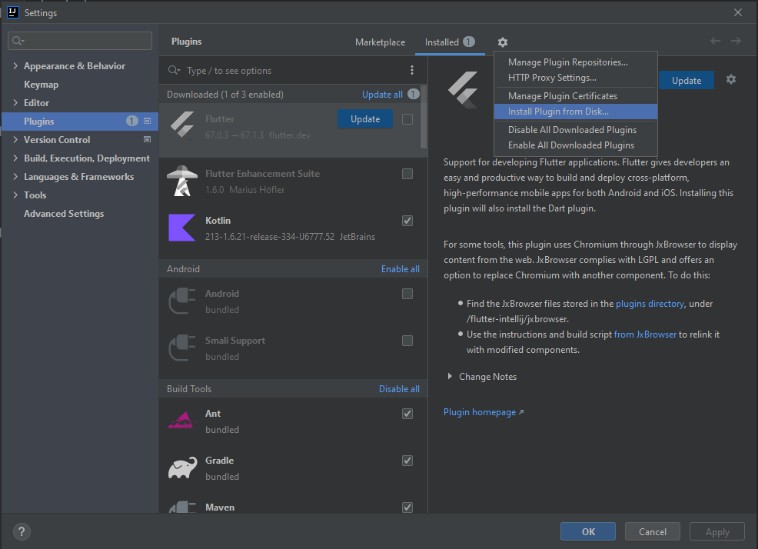758x549 pixels.
Task: Select Manage Plugin Repositories menu item
Action: (x=575, y=62)
